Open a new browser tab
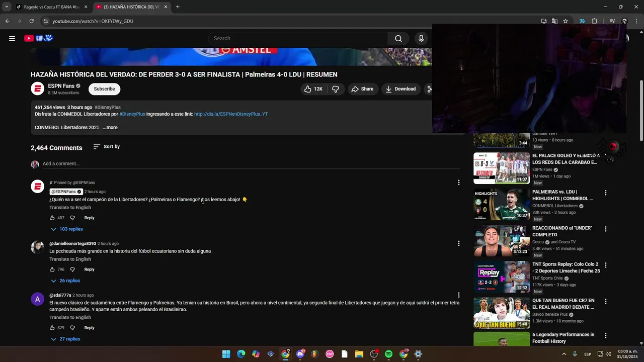644x362 pixels. (x=178, y=7)
